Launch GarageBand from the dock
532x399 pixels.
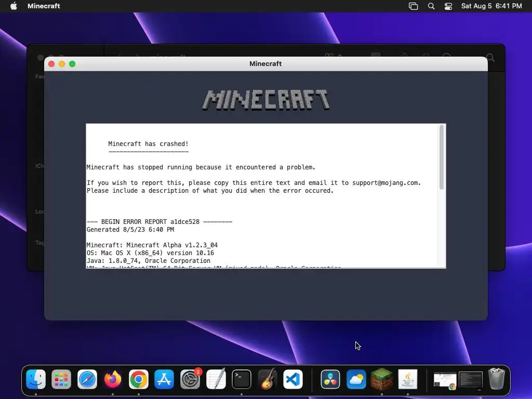pos(268,379)
